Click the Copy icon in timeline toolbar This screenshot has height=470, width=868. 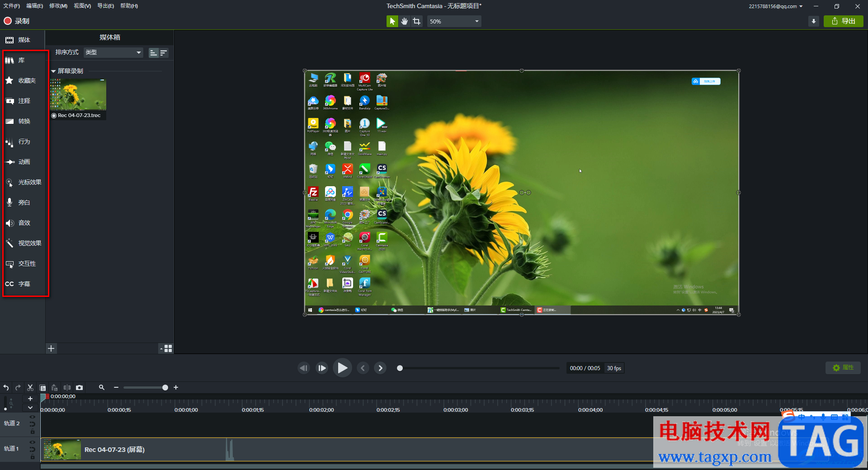(x=42, y=387)
